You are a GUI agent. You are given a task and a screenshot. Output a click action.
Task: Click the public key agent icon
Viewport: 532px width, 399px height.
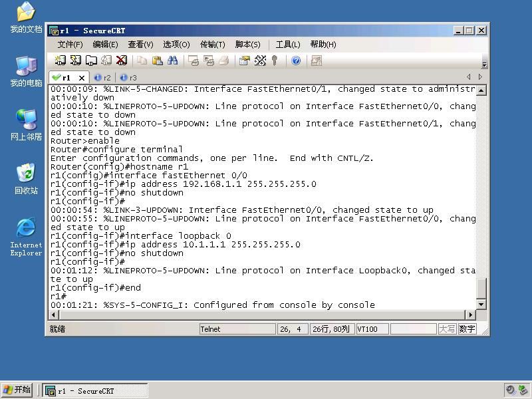tap(275, 61)
